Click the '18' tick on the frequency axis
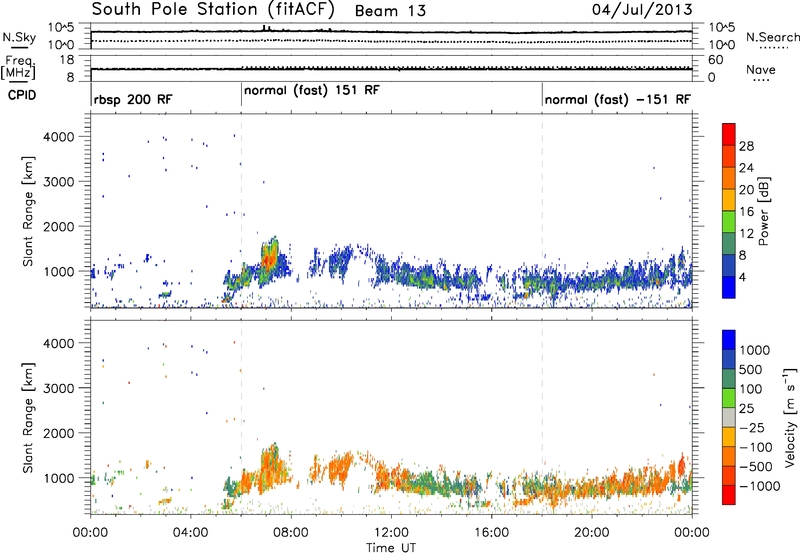This screenshot has width=800, height=554. point(67,60)
